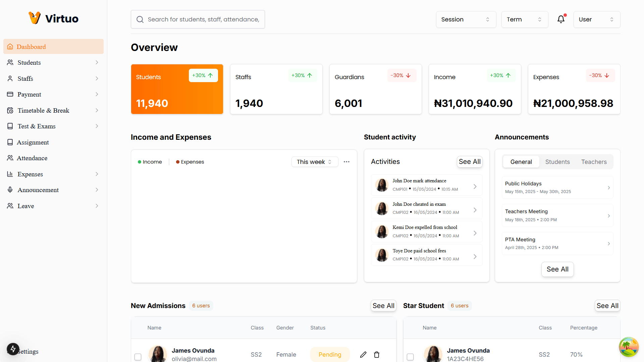Click the Students sidebar icon
Image resolution: width=644 pixels, height=362 pixels.
[10, 62]
